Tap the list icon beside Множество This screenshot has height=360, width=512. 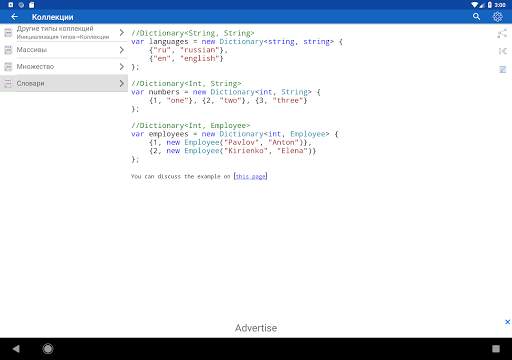[8, 67]
